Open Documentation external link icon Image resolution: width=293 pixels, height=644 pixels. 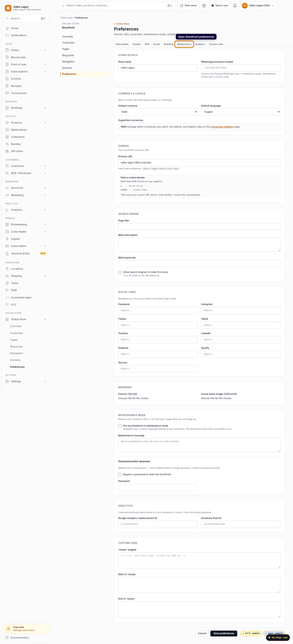click(x=7, y=637)
